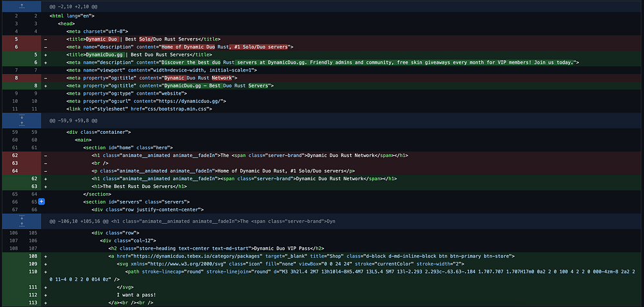Click deleted line number 64
Viewport: 644px width, 307px height.
coord(15,171)
